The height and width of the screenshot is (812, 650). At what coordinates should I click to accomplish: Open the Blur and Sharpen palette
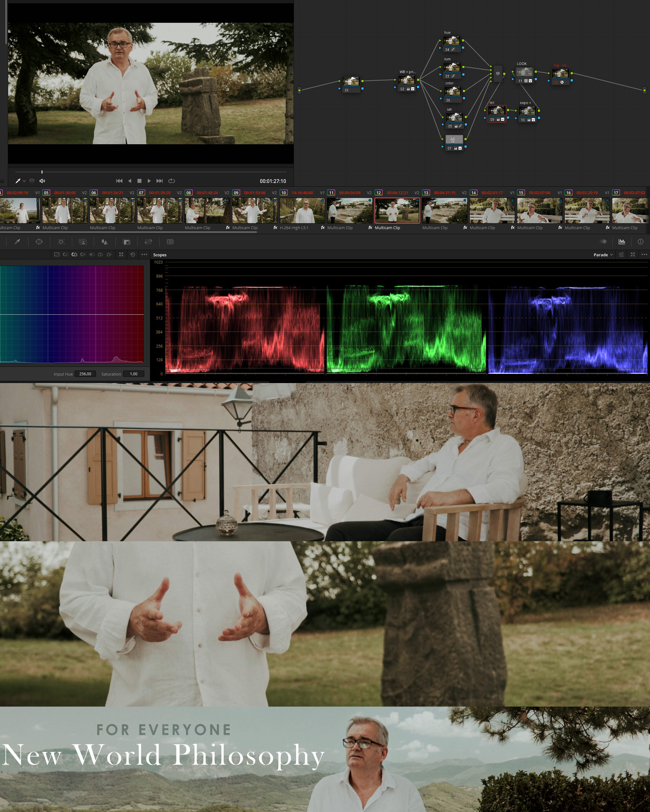(x=104, y=242)
